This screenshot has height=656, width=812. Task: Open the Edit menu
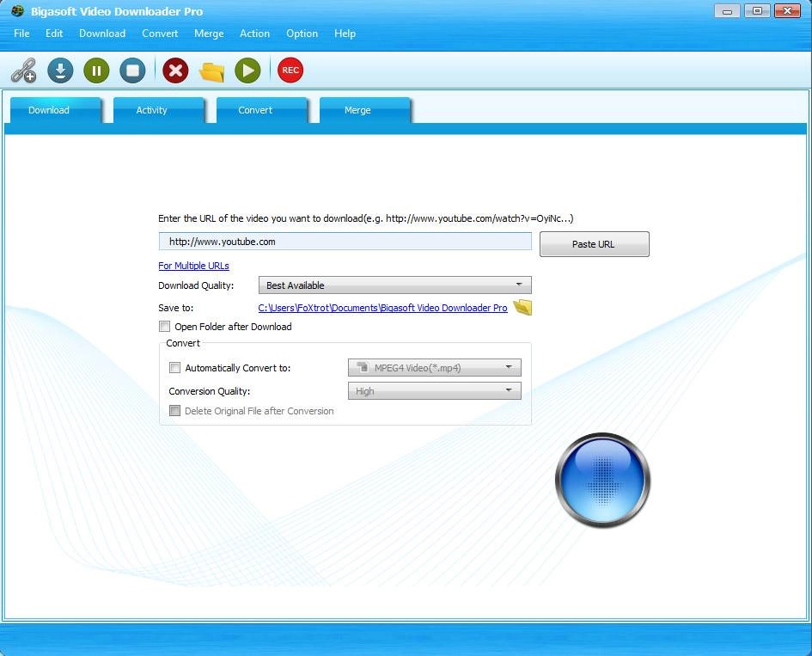click(x=54, y=34)
